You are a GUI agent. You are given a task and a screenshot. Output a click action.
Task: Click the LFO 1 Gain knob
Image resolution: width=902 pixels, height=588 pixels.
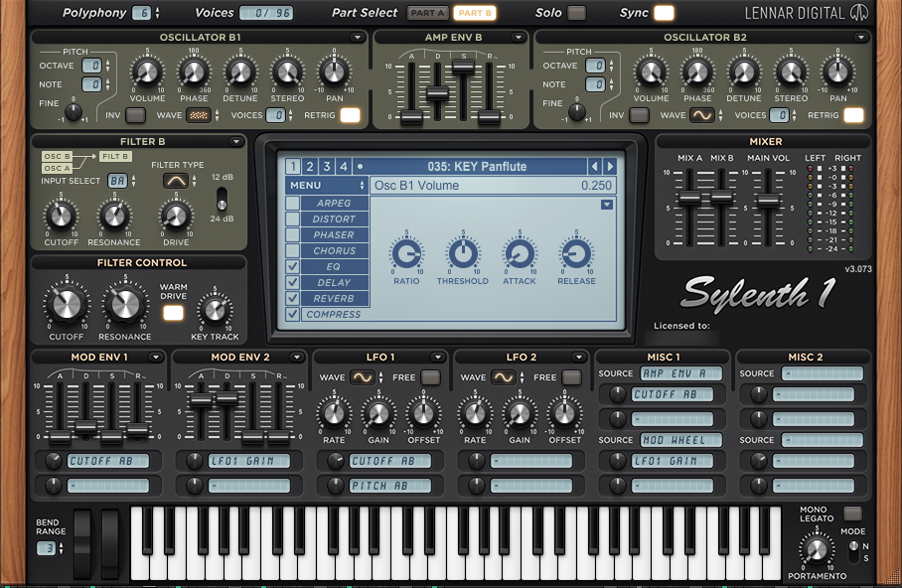pos(378,413)
